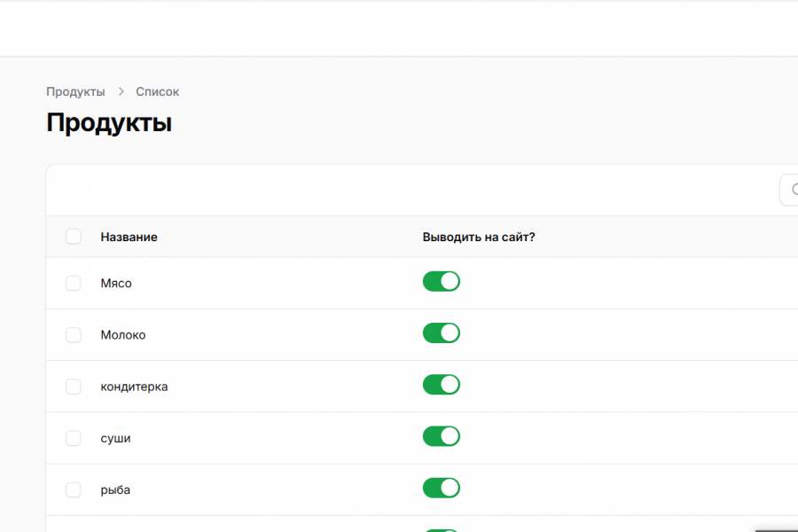Open the Продукты breadcrumb link
The width and height of the screenshot is (798, 532).
tap(75, 92)
